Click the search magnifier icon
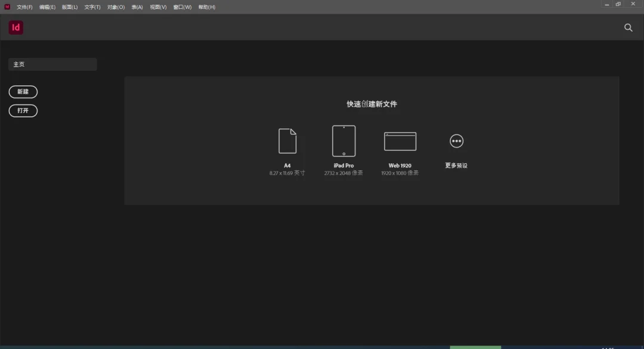The height and width of the screenshot is (349, 644). coord(628,27)
